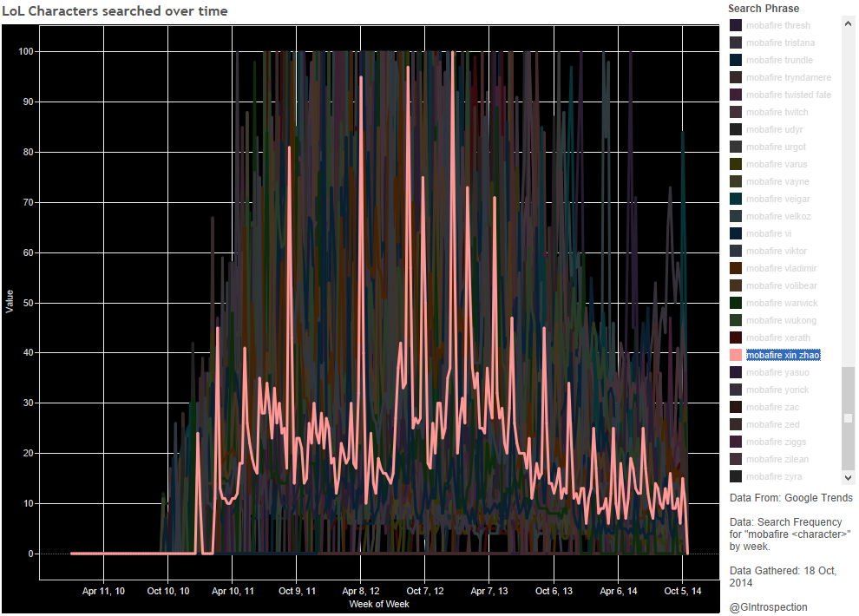859x616 pixels.
Task: Click the Week of Week axis label
Action: pos(379,604)
